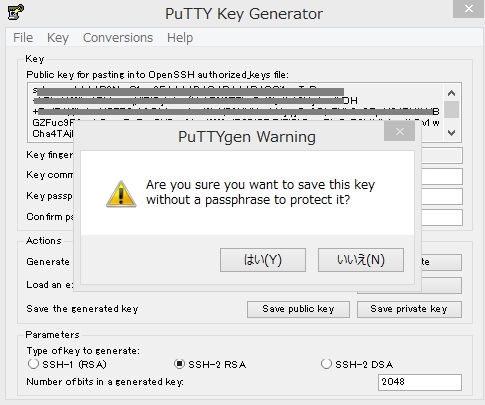Open the Key menu
Image resolution: width=485 pixels, height=405 pixels.
[x=58, y=38]
